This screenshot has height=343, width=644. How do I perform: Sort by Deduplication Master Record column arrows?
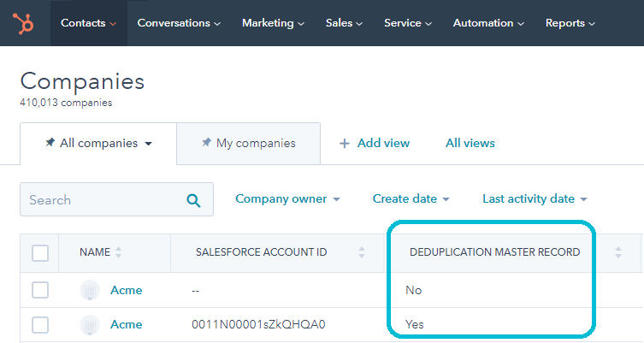click(x=618, y=252)
